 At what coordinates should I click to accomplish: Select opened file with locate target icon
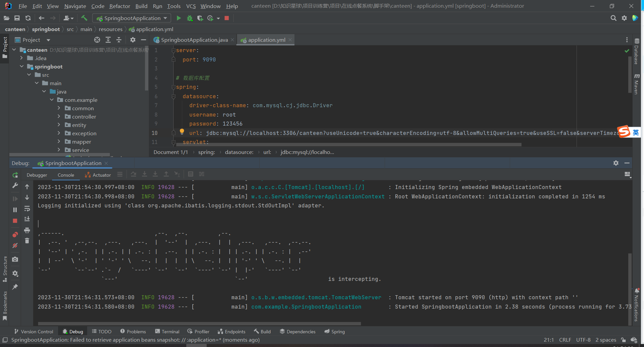[x=97, y=40]
